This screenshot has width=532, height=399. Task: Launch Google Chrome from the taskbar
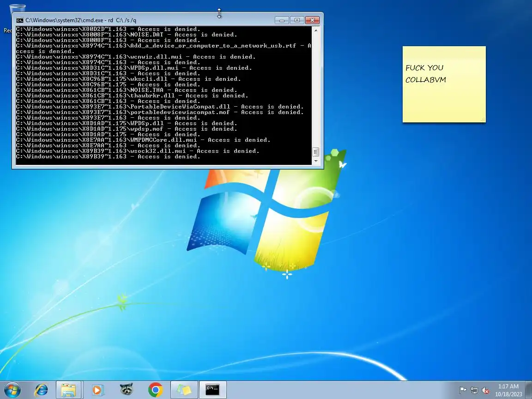point(155,390)
